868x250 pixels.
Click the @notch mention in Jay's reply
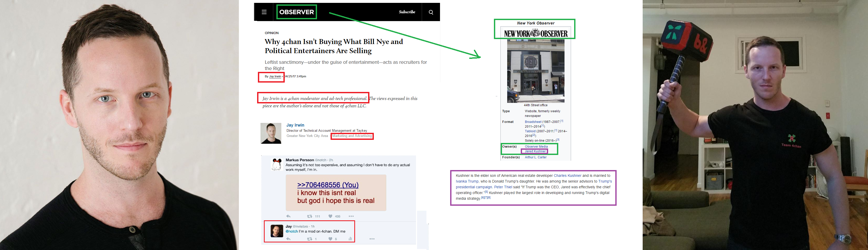tap(292, 232)
